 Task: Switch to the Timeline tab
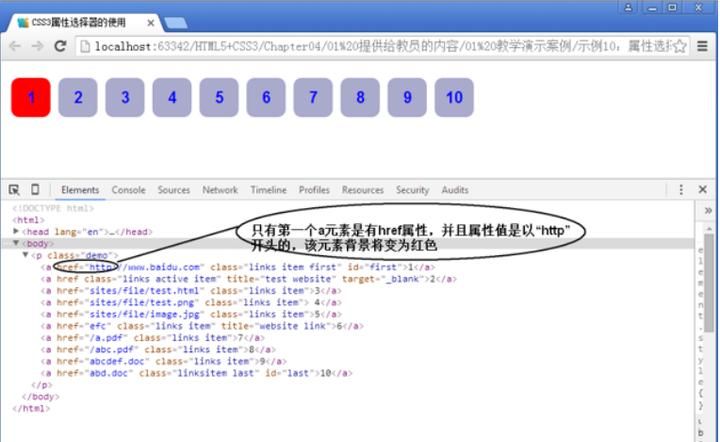268,190
